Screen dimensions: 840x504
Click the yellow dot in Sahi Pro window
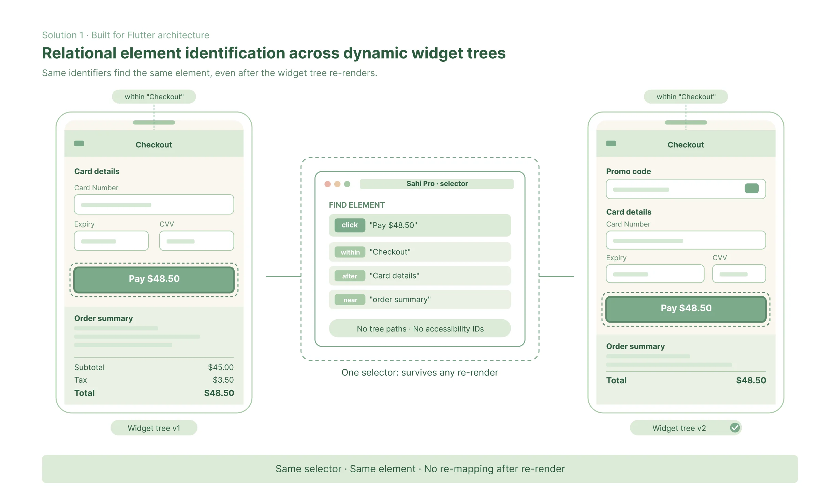337,184
